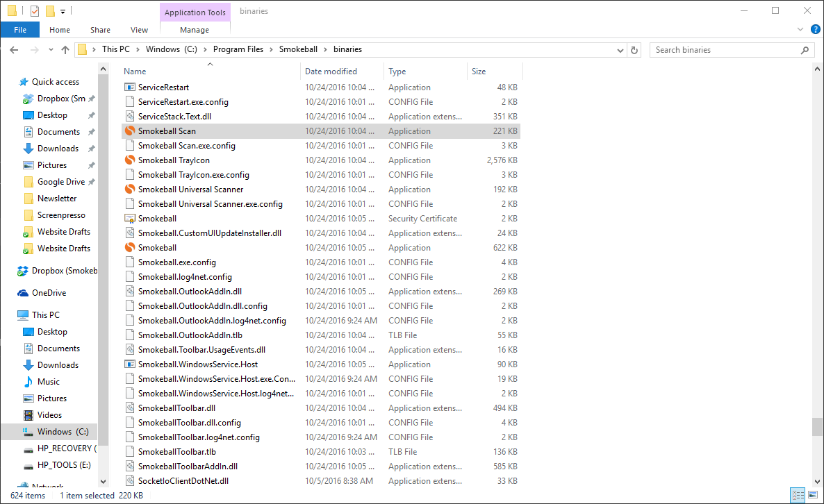The height and width of the screenshot is (504, 824).
Task: Select the Smokeball.OutlookAddIn.tlb file name
Action: point(190,335)
